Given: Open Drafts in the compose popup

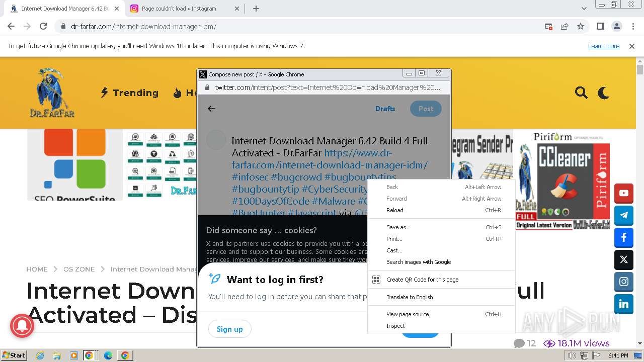Looking at the screenshot, I should (385, 109).
